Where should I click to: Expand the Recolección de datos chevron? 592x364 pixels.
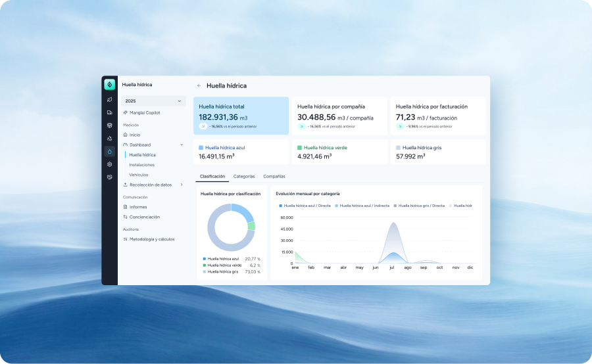pos(182,185)
